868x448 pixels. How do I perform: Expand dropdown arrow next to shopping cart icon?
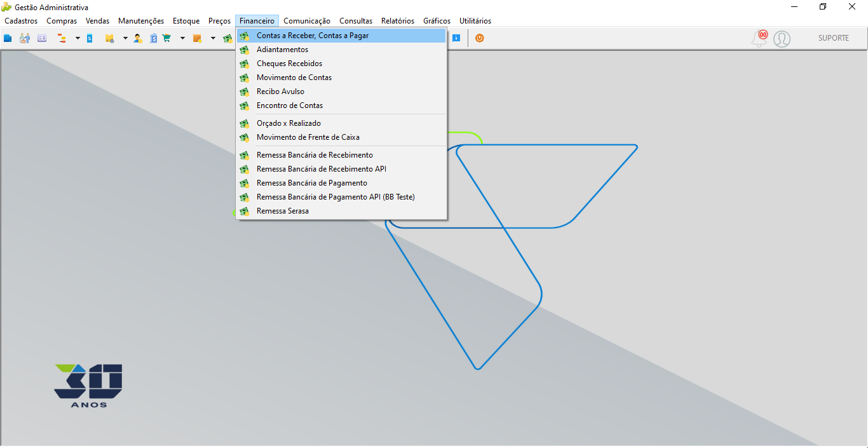point(182,38)
